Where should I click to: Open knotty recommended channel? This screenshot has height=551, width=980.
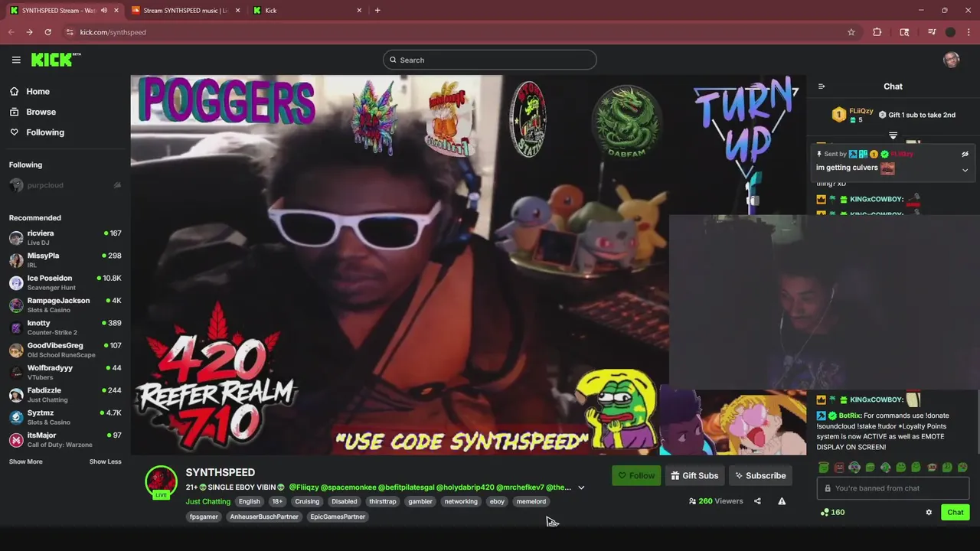tap(65, 327)
